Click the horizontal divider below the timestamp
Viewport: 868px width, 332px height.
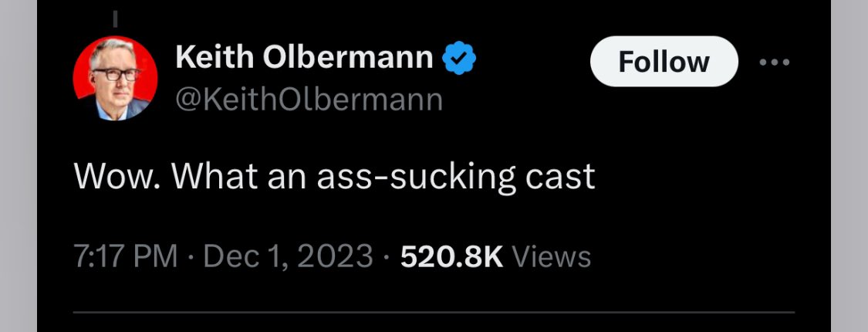[x=432, y=313]
